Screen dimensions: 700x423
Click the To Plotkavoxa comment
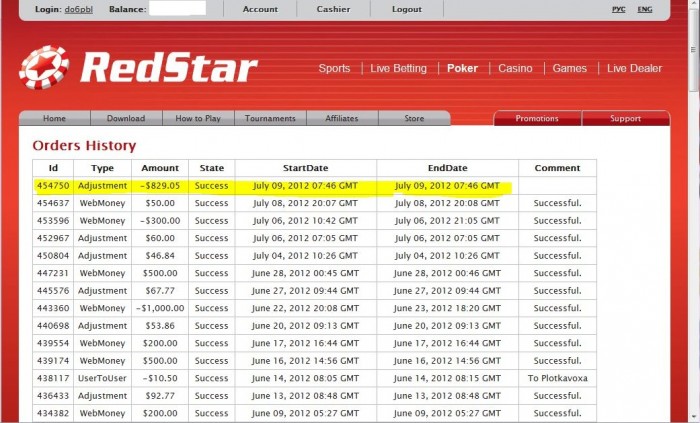point(557,378)
